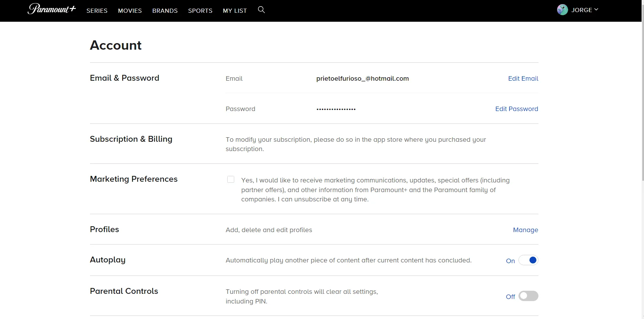Click the Paramount+ logo
644x319 pixels.
(x=52, y=9)
